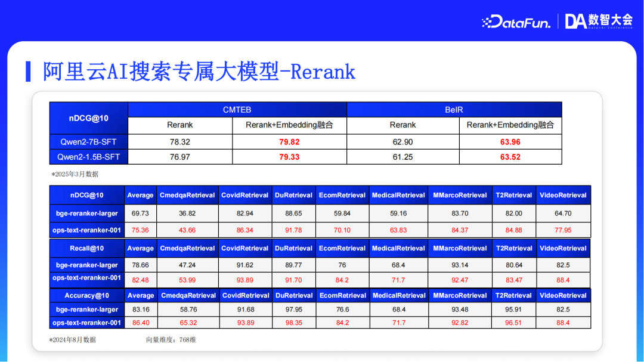Click the Recall@10 header cell
This screenshot has width=644, height=362.
(87, 248)
